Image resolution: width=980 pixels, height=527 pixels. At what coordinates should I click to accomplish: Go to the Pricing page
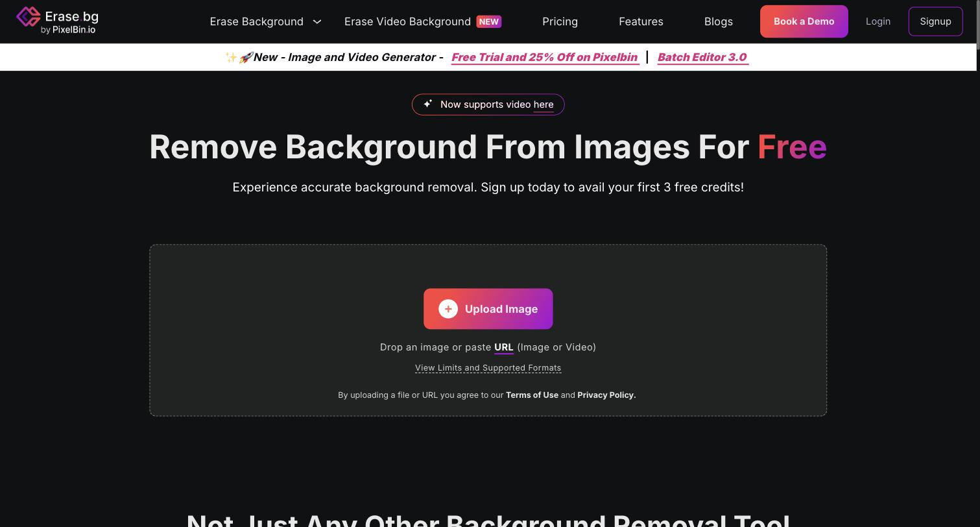tap(560, 21)
